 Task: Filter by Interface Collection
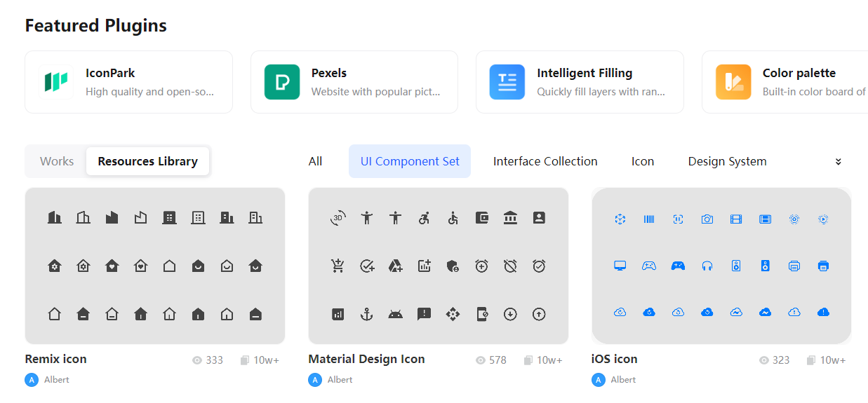click(x=545, y=161)
